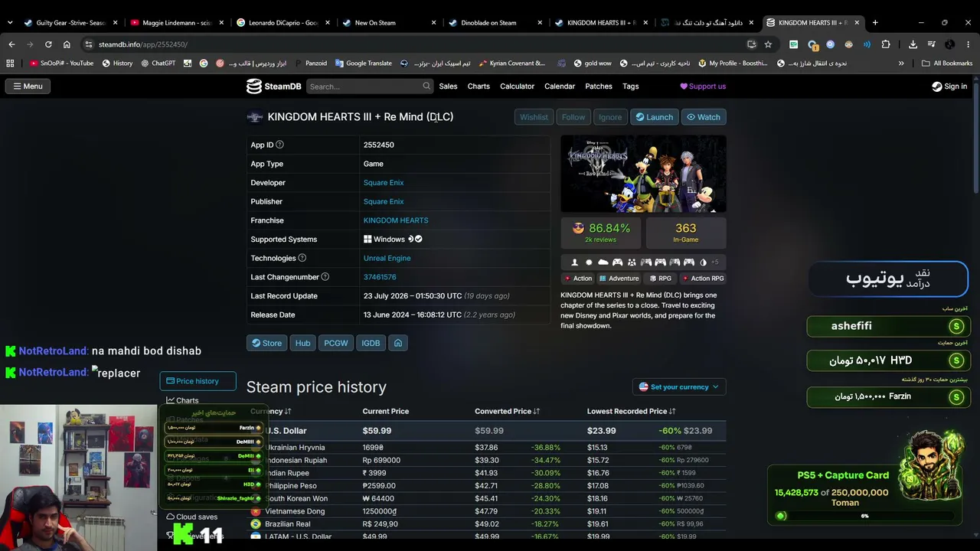The height and width of the screenshot is (551, 980).
Task: Open the Hub button
Action: (303, 343)
